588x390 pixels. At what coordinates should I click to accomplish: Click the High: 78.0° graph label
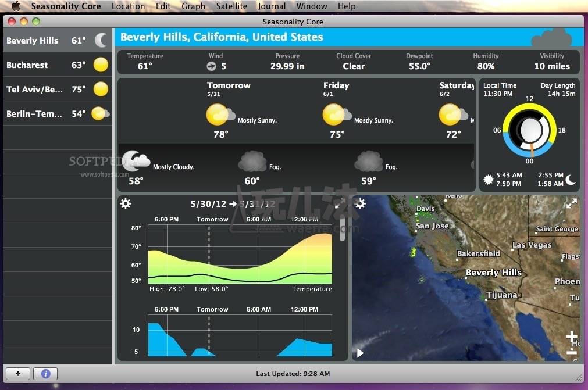[167, 289]
